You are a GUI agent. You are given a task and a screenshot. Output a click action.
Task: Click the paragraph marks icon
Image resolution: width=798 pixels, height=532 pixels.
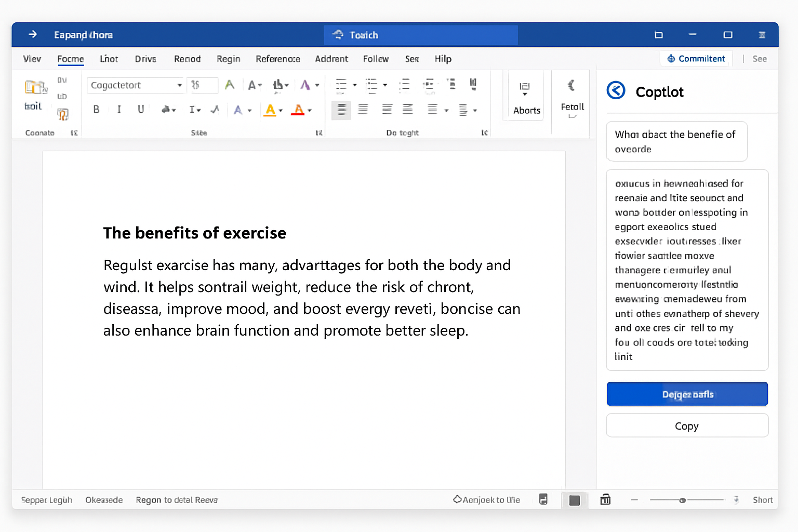[473, 84]
